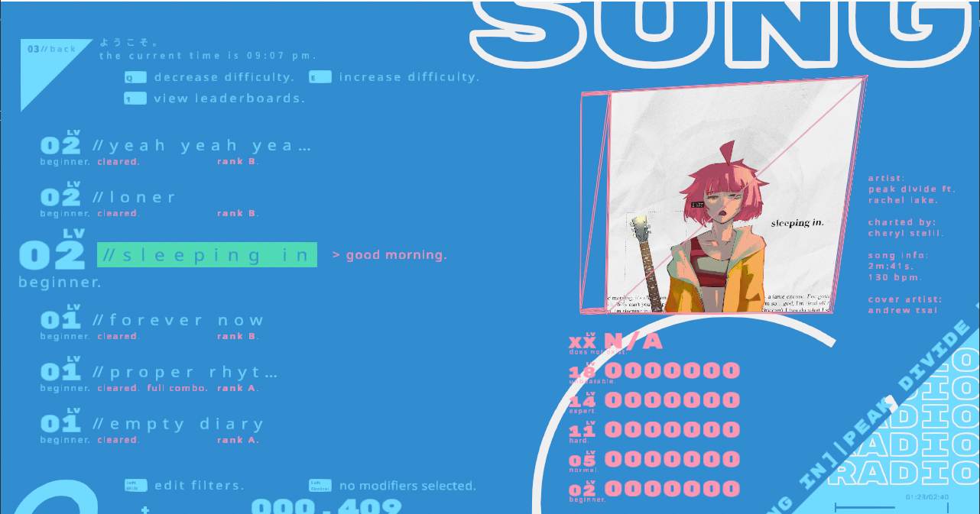This screenshot has height=514, width=980.
Task: Click the E key icon for increase difficulty
Action: [x=320, y=78]
